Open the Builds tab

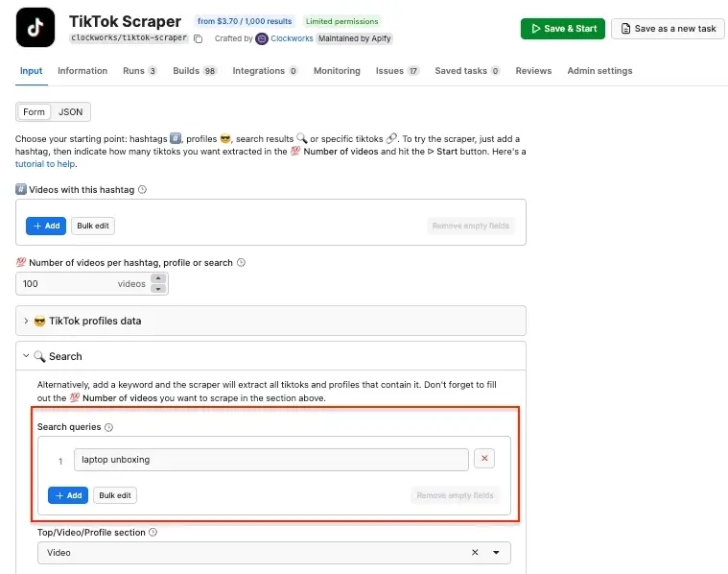pos(195,71)
